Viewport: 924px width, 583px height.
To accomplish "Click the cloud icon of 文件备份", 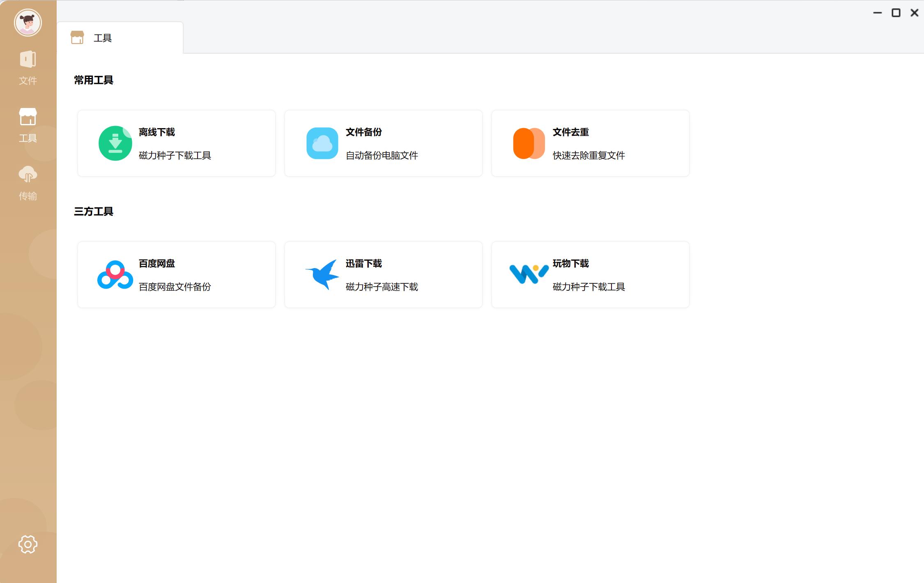I will point(323,143).
